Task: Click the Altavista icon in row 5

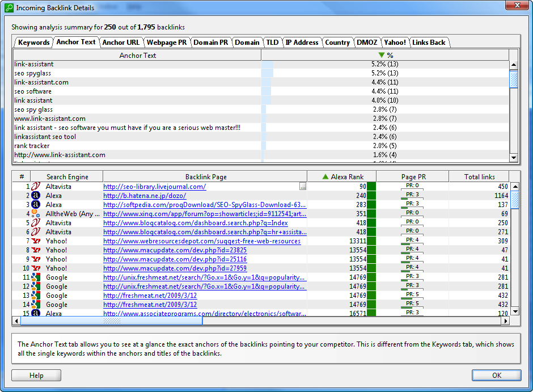Action: click(x=36, y=223)
